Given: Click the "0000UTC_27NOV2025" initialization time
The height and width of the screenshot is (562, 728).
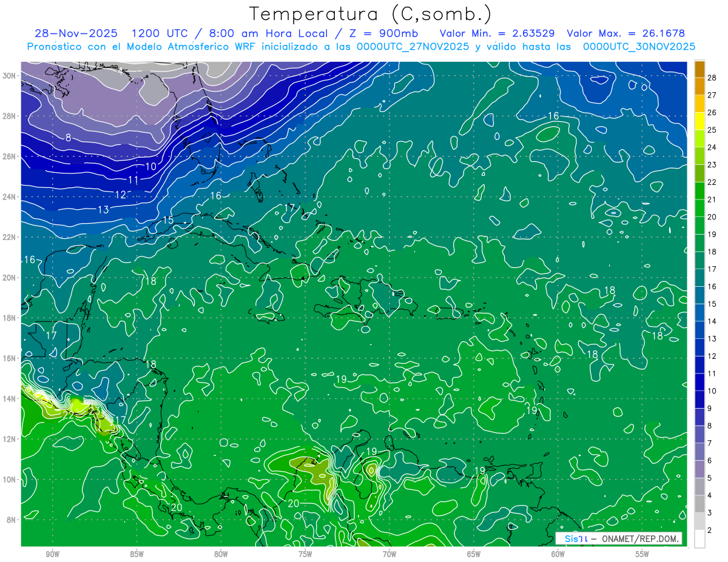Looking at the screenshot, I should [413, 47].
